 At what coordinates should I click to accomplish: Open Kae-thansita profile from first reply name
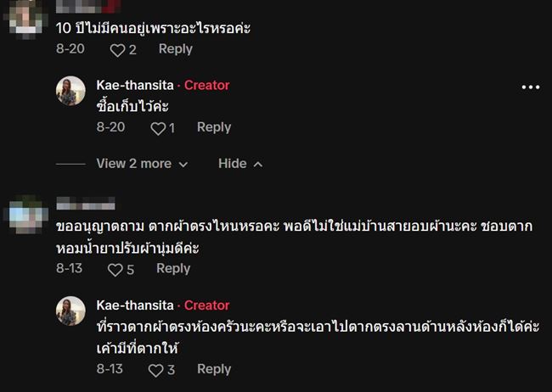click(x=135, y=85)
